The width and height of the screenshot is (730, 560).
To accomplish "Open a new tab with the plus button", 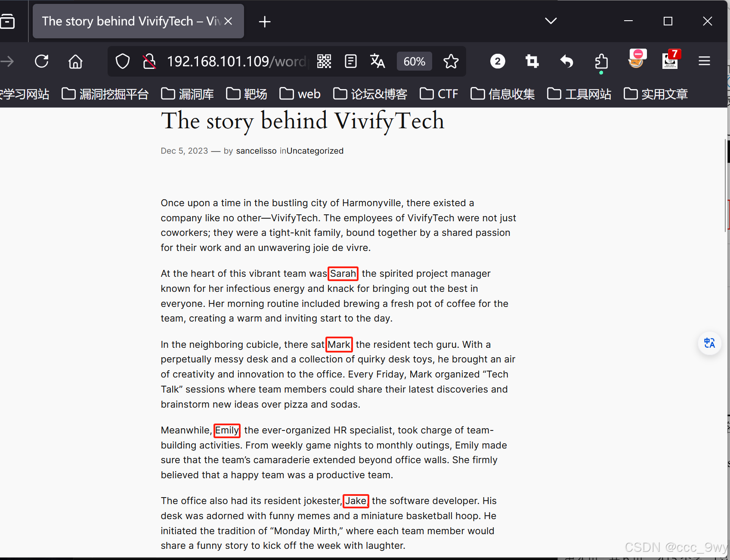I will pyautogui.click(x=264, y=21).
